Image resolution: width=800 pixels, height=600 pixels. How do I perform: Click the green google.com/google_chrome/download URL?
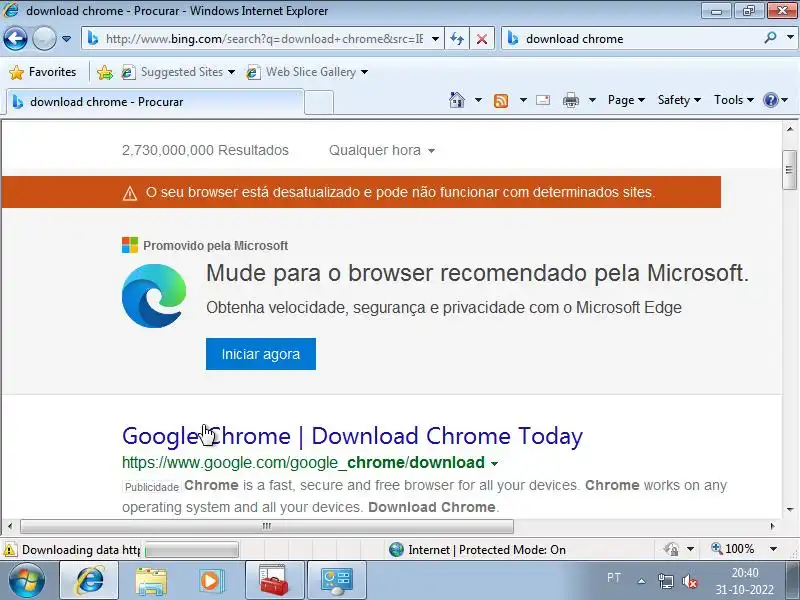[303, 463]
